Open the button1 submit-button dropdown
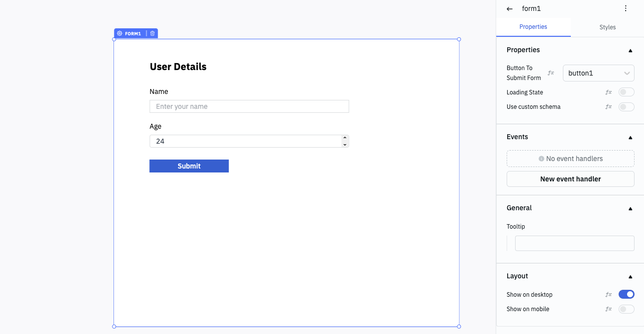This screenshot has height=334, width=644. pyautogui.click(x=598, y=73)
